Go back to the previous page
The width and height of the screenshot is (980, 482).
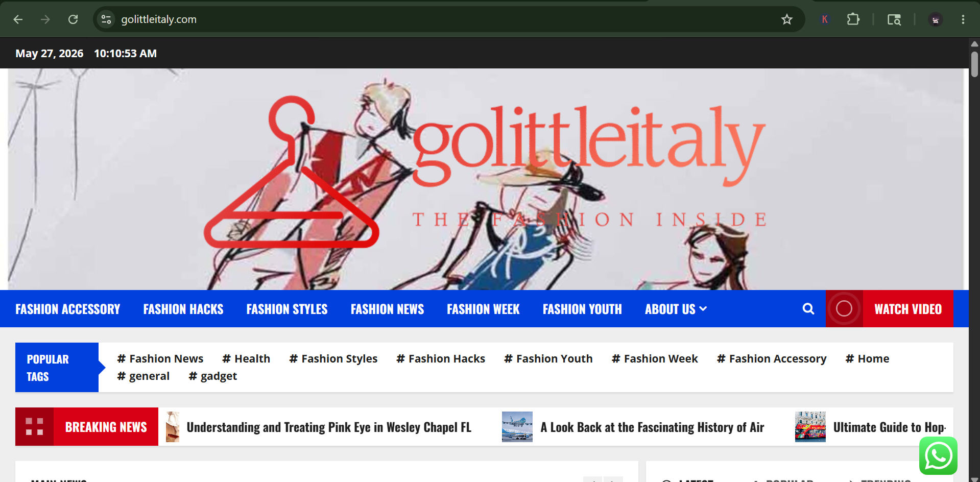(x=18, y=19)
